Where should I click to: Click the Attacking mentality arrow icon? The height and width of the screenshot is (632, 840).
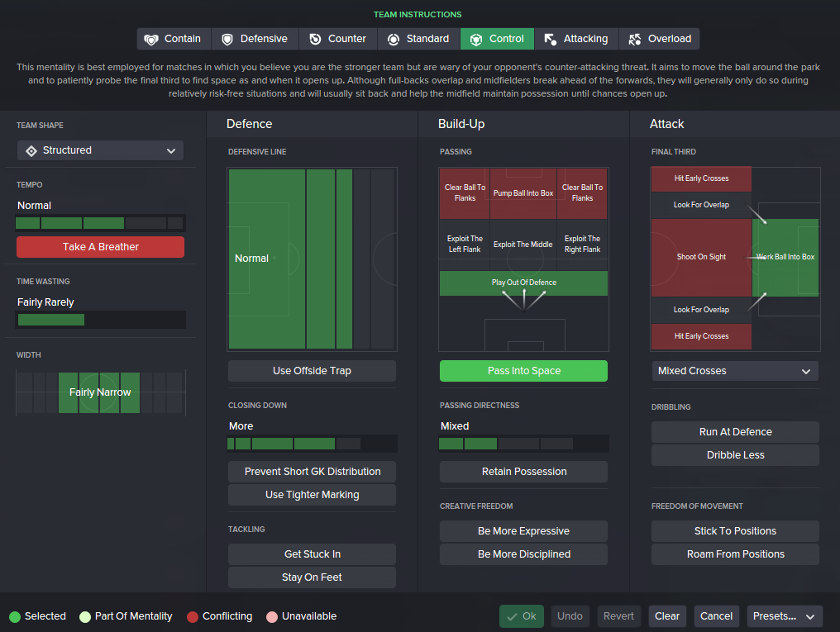[x=550, y=39]
